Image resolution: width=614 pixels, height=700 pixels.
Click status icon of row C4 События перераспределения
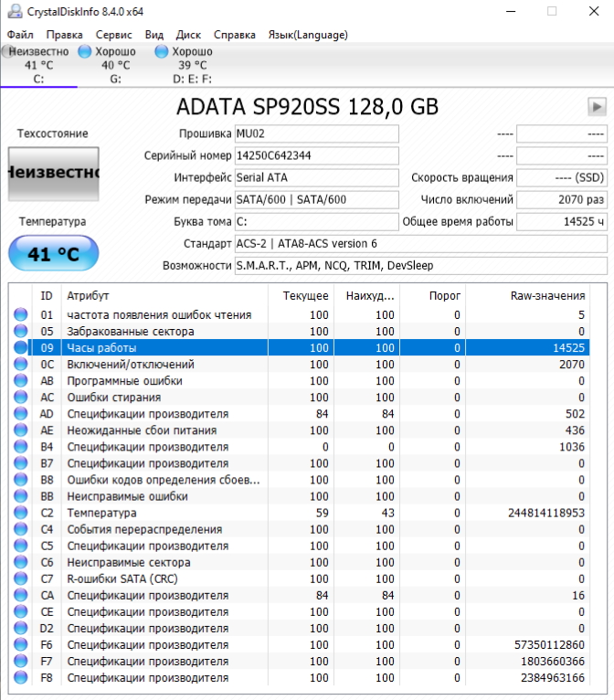[x=20, y=529]
